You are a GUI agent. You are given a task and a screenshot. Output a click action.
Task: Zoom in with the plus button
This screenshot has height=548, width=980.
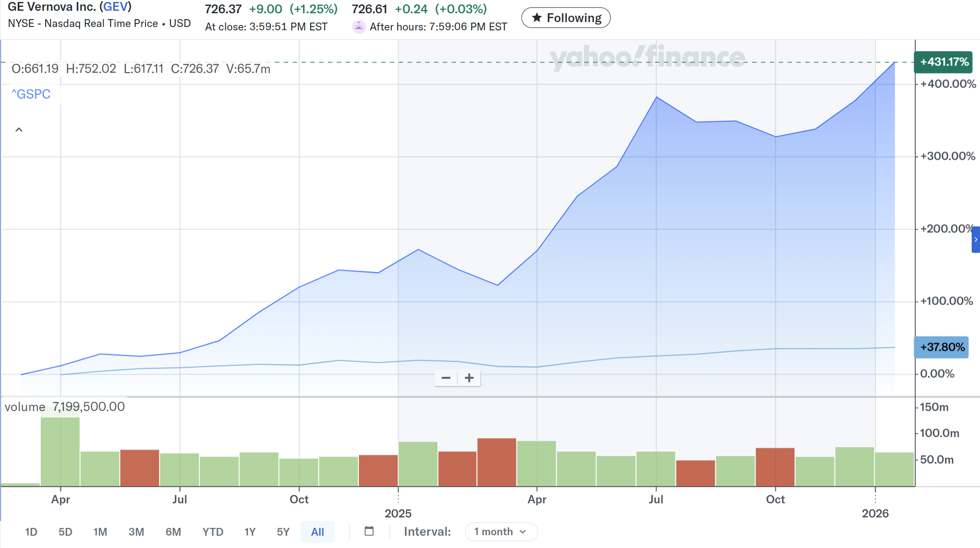[469, 378]
